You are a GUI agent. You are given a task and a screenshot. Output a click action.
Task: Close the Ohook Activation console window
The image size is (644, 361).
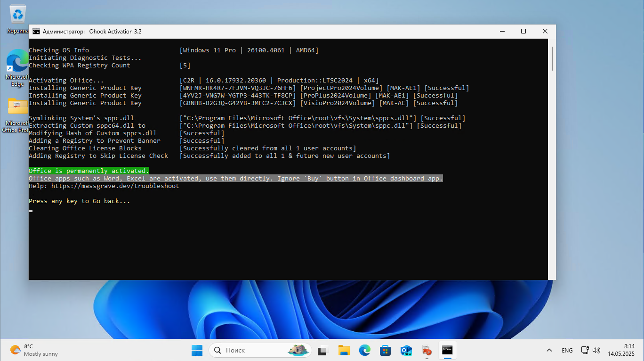[545, 32]
